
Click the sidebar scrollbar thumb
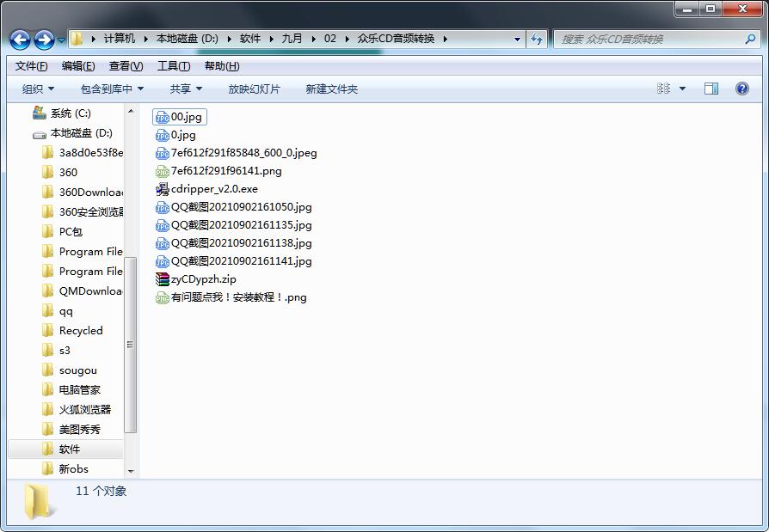(131, 345)
